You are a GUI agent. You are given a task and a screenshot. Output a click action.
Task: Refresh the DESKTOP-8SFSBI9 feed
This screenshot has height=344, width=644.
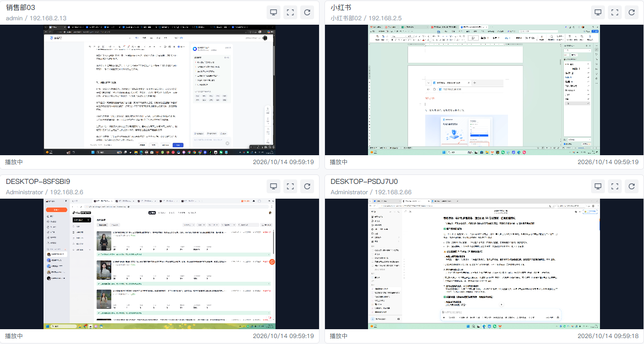coord(307,186)
